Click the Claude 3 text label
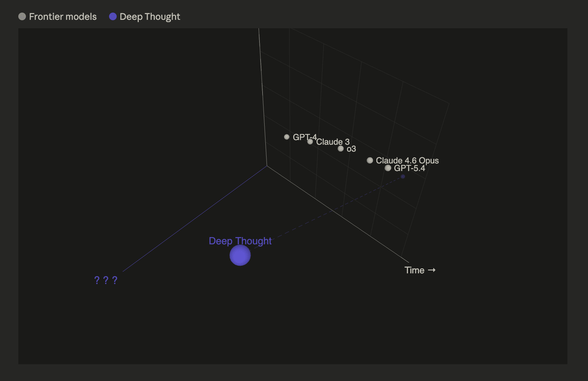This screenshot has width=588, height=381. click(x=333, y=142)
